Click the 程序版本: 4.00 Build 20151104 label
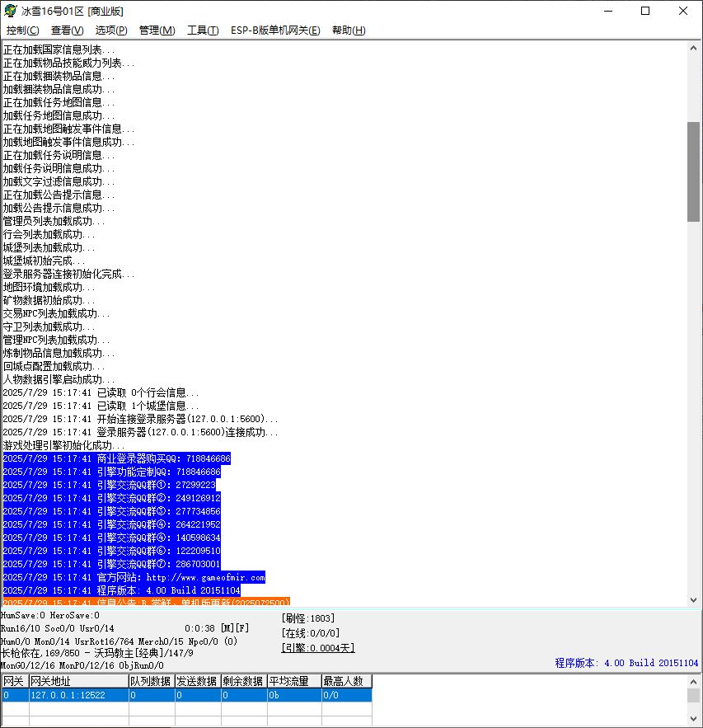This screenshot has width=703, height=728. [626, 663]
